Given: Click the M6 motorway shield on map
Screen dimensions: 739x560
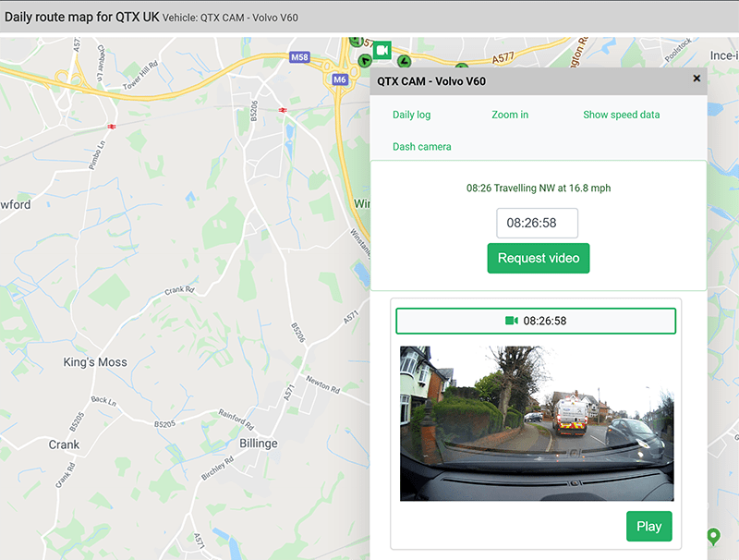Looking at the screenshot, I should pyautogui.click(x=340, y=79).
